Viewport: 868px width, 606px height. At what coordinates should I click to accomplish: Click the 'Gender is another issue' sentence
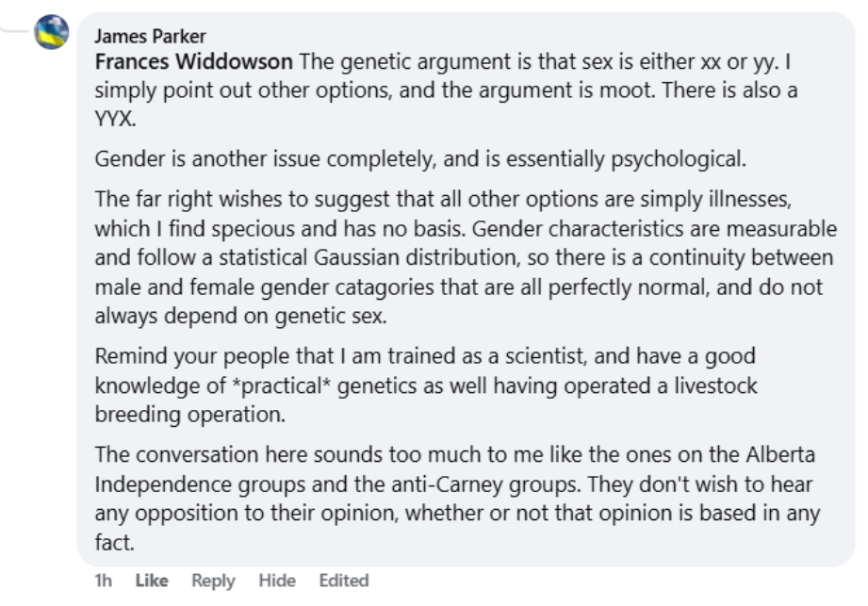(420, 158)
